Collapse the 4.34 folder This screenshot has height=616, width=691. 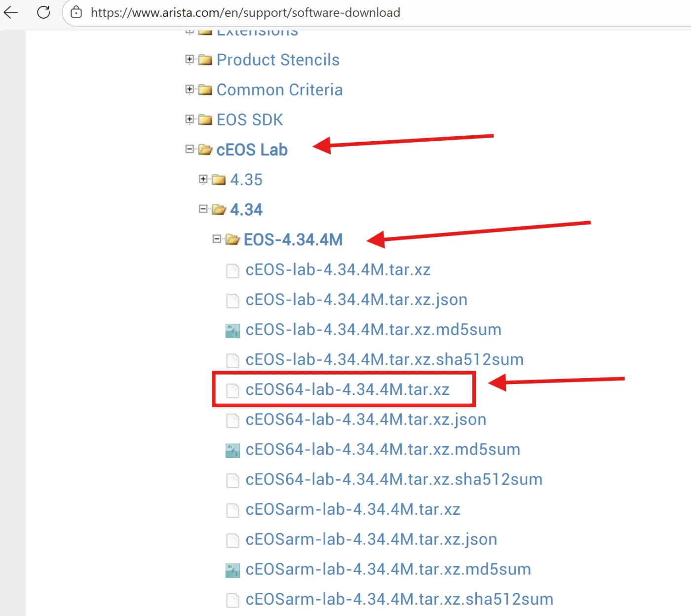click(203, 209)
